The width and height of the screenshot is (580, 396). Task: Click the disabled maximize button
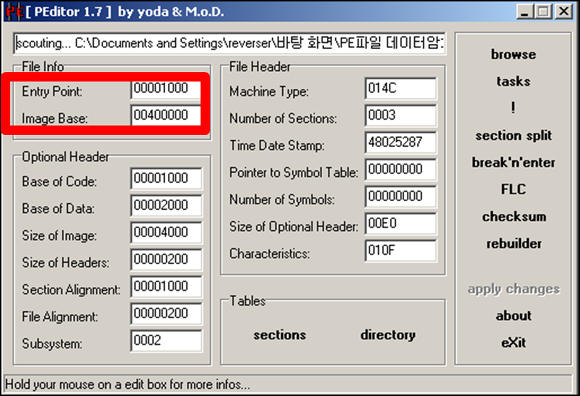(x=543, y=12)
